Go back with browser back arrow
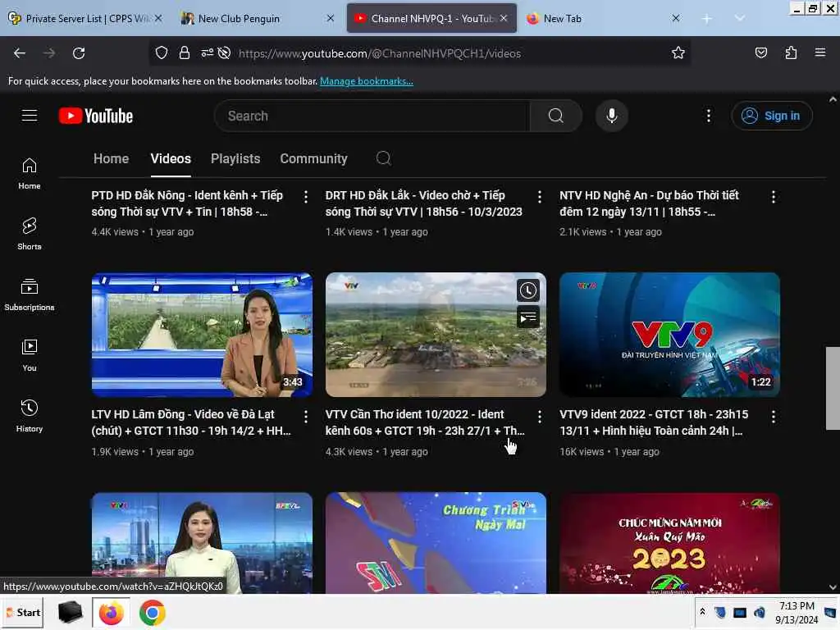 (20, 53)
